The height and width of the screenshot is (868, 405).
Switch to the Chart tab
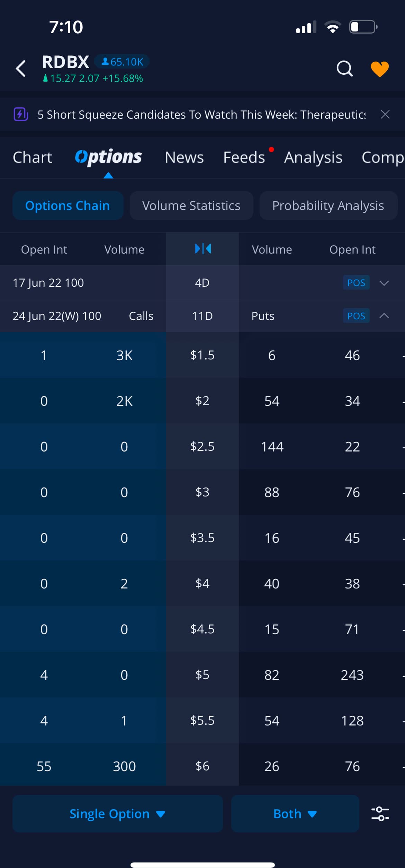pyautogui.click(x=32, y=157)
